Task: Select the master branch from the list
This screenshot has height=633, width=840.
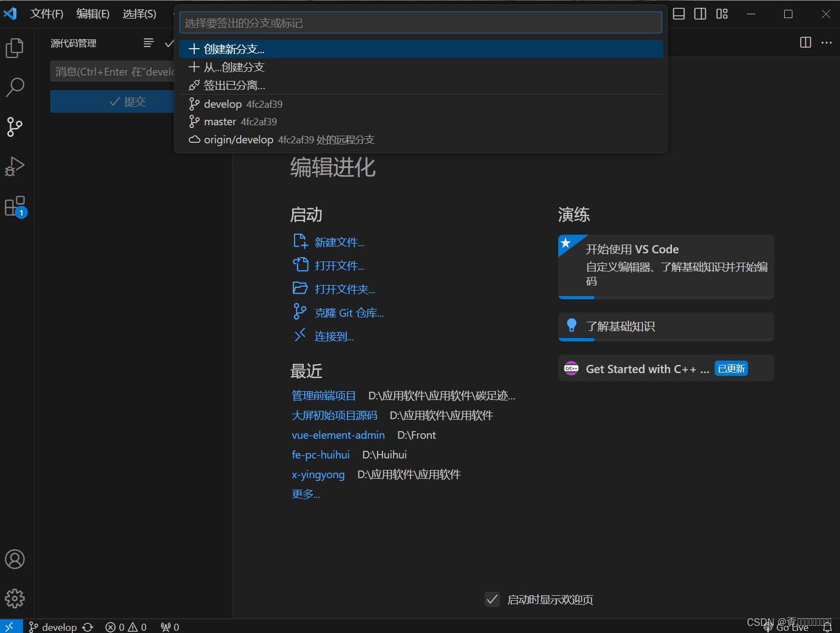Action: click(x=220, y=121)
